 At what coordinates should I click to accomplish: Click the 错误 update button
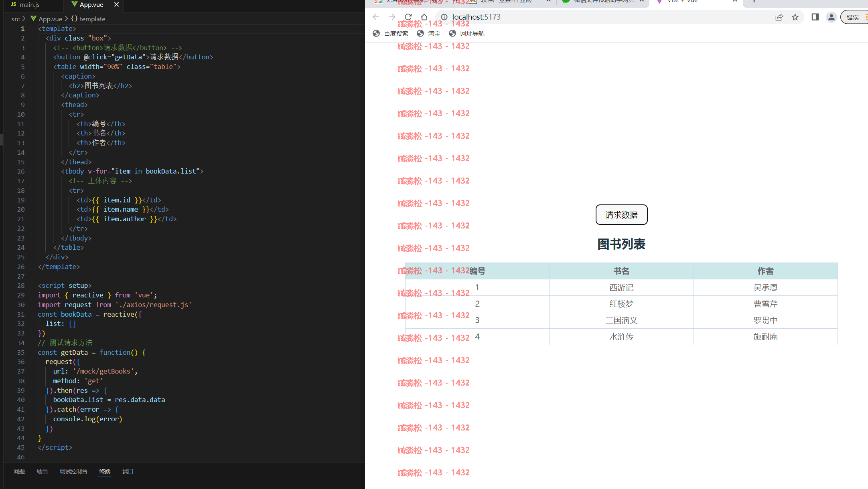854,17
